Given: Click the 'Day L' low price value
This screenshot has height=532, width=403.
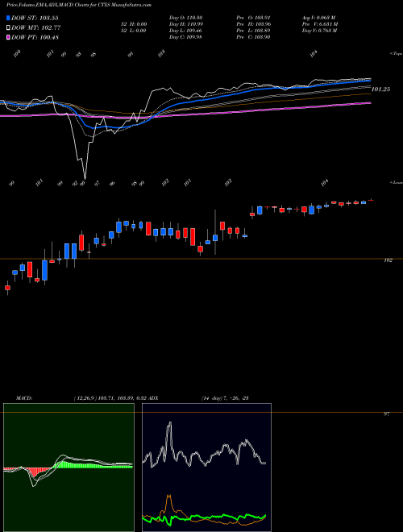Looking at the screenshot, I should click(185, 31).
